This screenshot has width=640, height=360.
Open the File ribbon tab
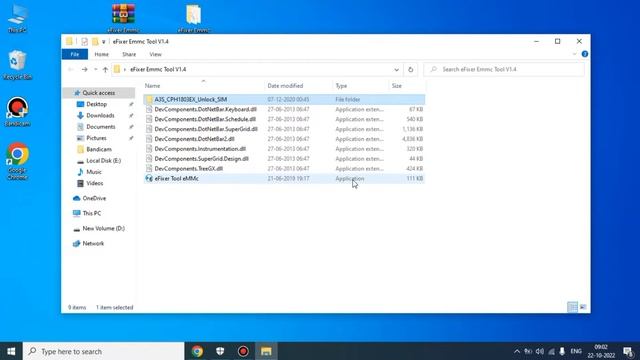(75, 54)
